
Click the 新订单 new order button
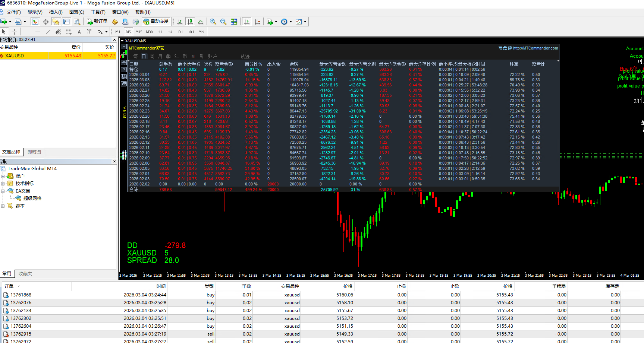click(x=97, y=22)
